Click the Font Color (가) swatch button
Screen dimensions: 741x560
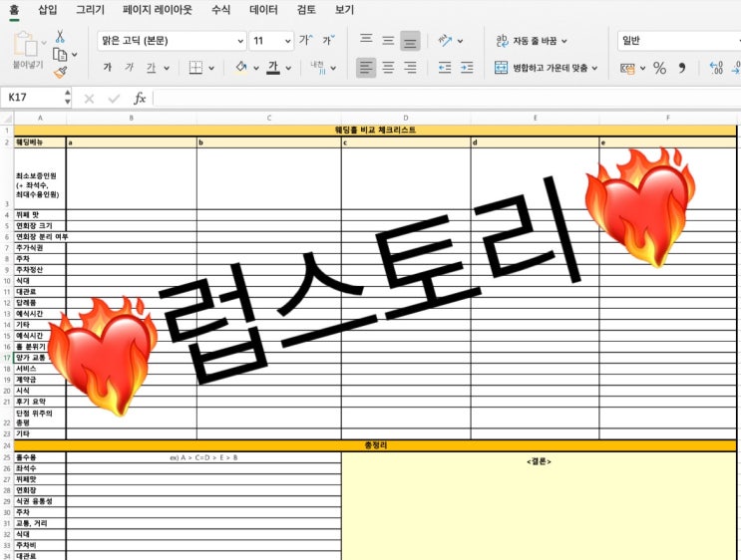[x=273, y=68]
